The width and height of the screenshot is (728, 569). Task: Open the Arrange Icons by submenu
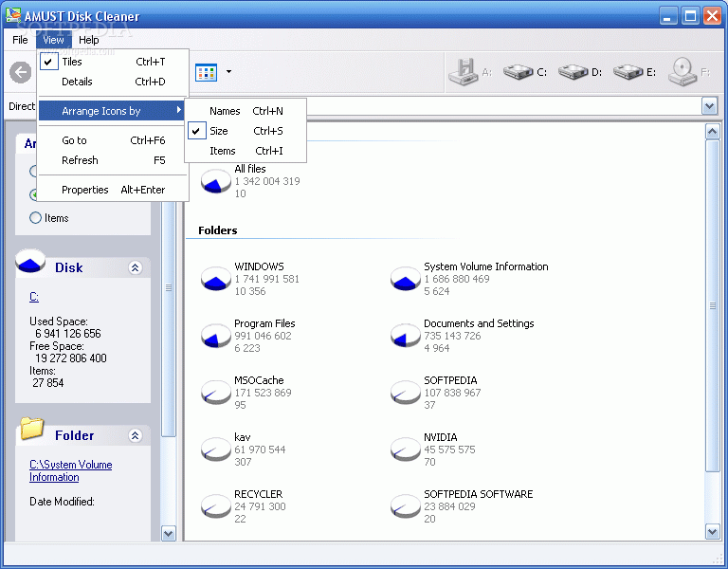(112, 111)
